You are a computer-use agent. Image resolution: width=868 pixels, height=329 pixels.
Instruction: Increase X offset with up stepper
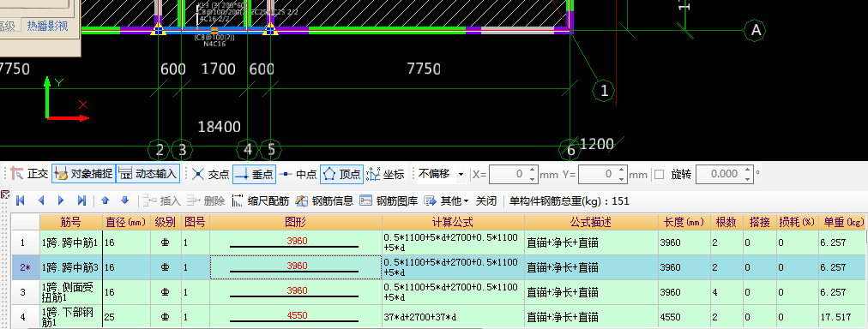532,170
